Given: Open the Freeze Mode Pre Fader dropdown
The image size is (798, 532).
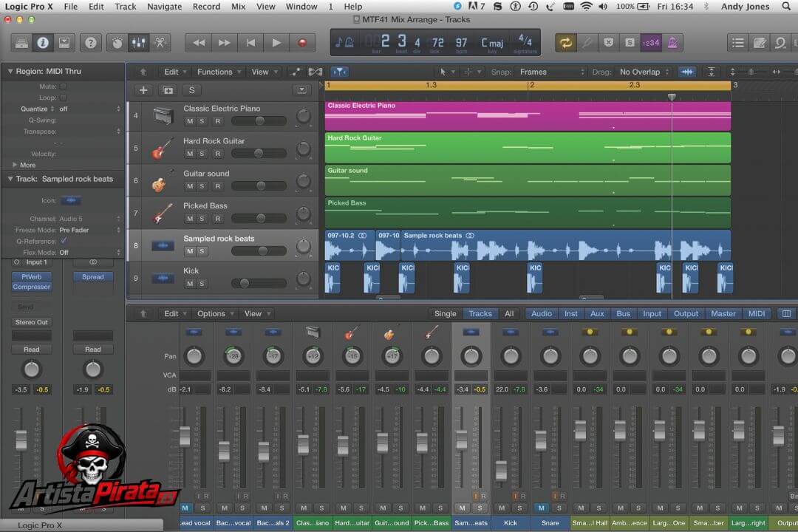Looking at the screenshot, I should click(x=89, y=230).
